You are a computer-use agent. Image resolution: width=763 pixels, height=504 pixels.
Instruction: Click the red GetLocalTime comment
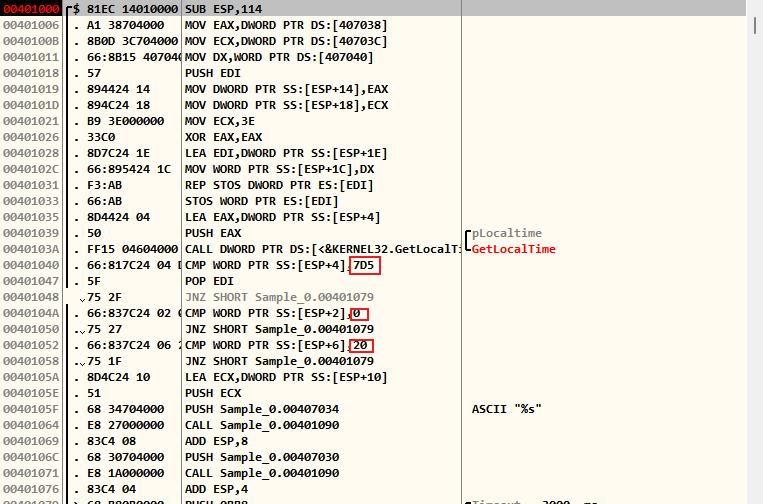(x=513, y=250)
